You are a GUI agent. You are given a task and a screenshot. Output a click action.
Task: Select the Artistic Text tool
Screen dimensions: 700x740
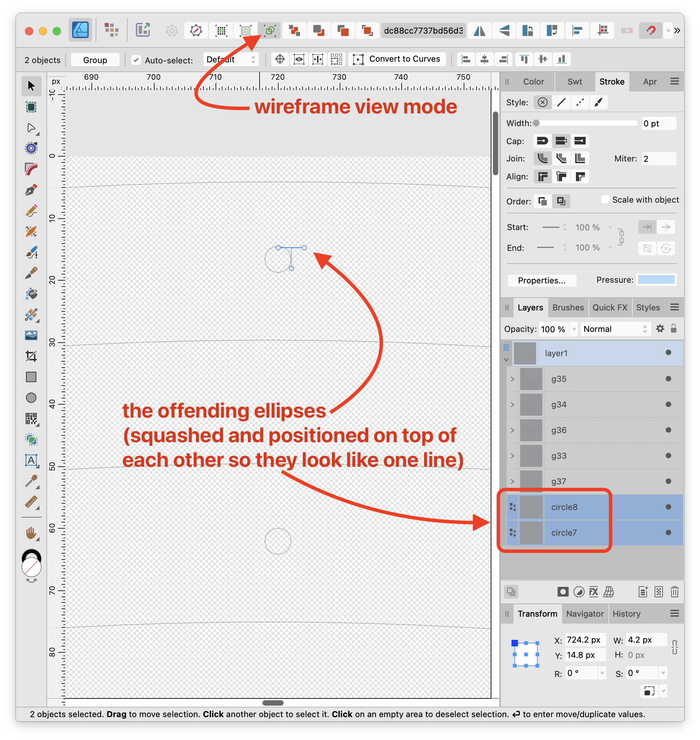click(31, 460)
